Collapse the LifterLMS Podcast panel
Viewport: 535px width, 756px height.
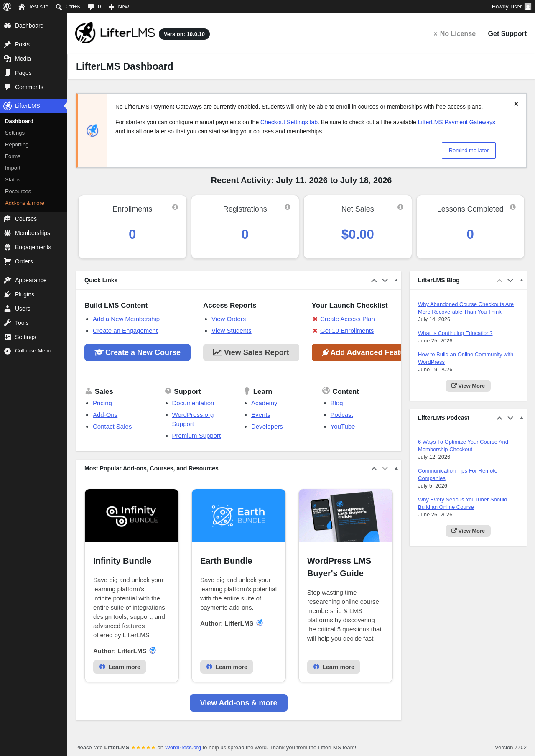coord(522,418)
